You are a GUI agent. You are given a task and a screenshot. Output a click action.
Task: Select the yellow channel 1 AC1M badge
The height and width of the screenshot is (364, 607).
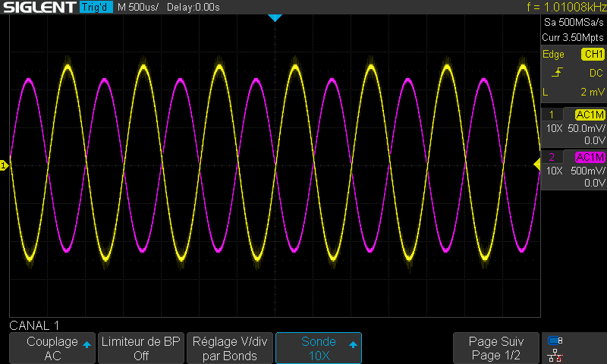click(590, 115)
